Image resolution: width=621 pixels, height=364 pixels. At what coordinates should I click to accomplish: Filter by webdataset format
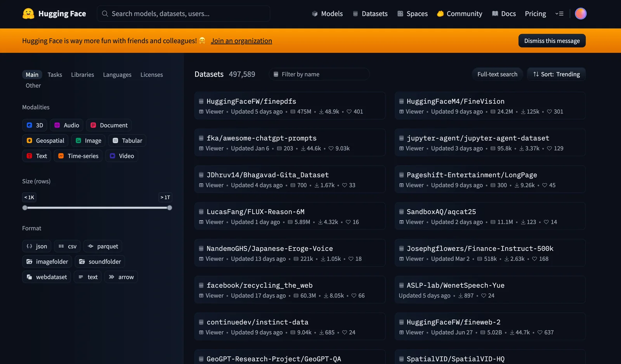click(x=47, y=277)
